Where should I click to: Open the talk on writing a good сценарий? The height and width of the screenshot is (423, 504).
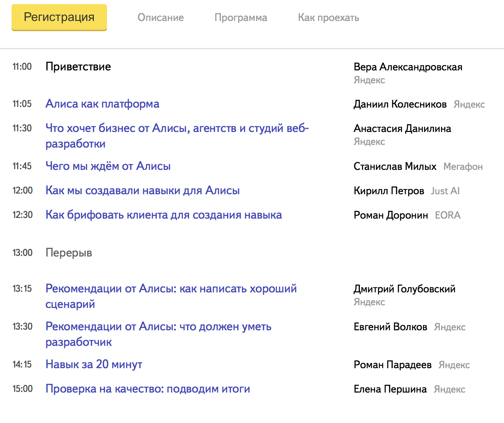[x=171, y=289]
